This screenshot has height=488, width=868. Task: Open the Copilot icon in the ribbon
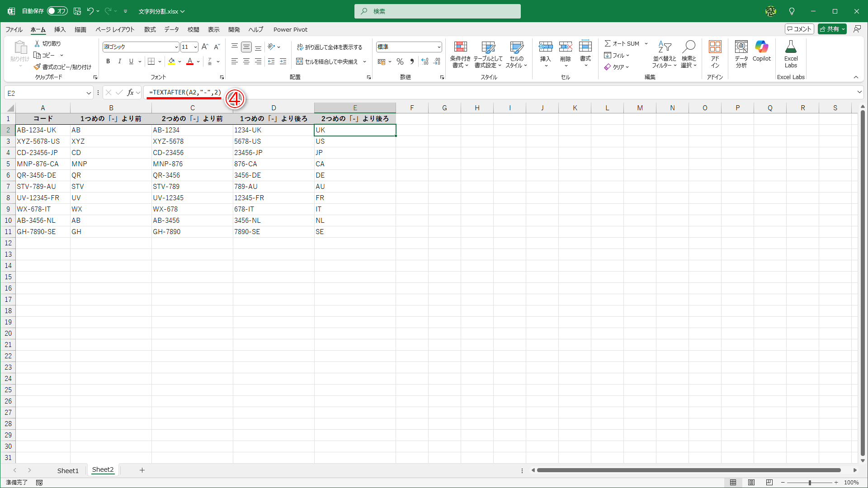pyautogui.click(x=761, y=47)
